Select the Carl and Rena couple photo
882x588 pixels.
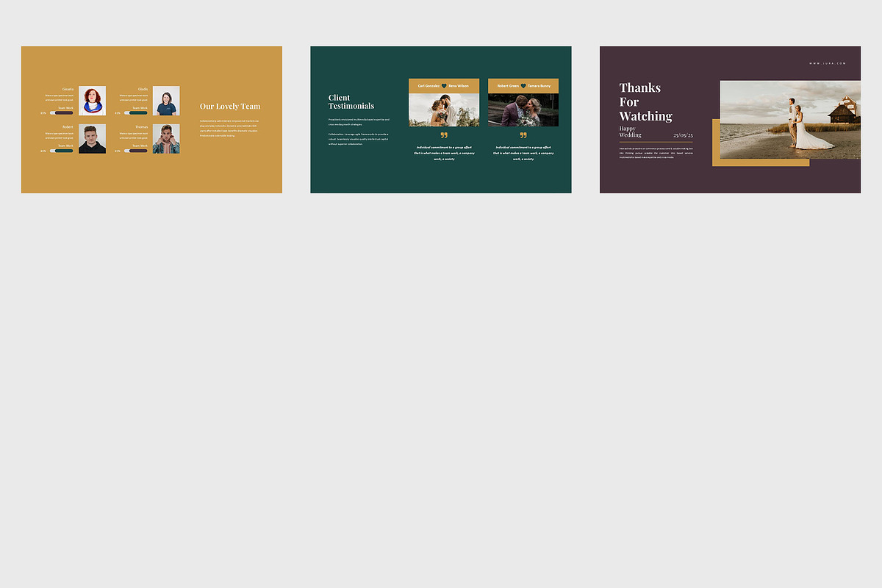click(x=444, y=110)
